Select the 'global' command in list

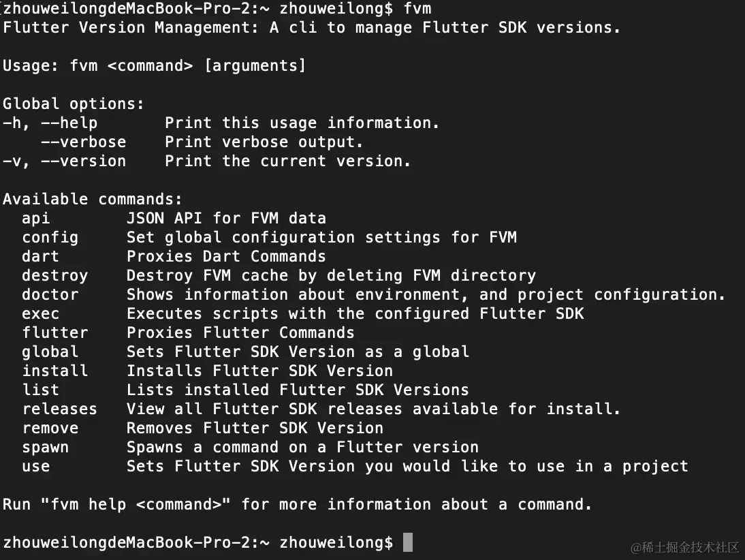click(x=50, y=352)
